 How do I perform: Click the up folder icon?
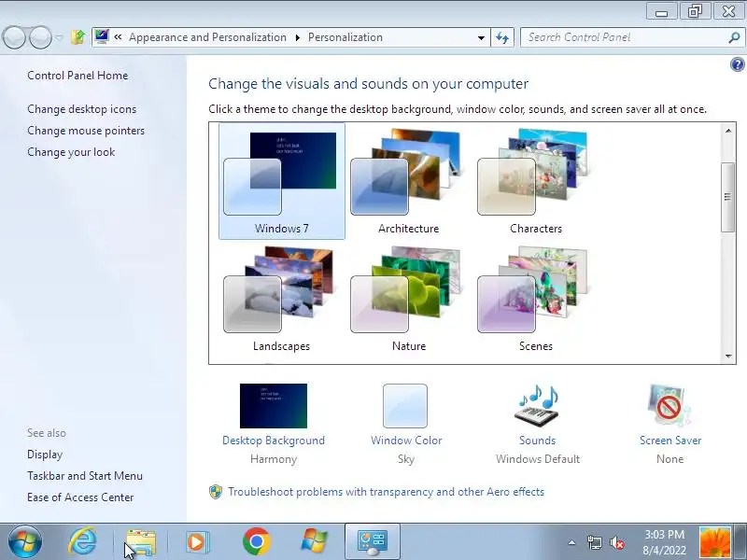pos(78,36)
